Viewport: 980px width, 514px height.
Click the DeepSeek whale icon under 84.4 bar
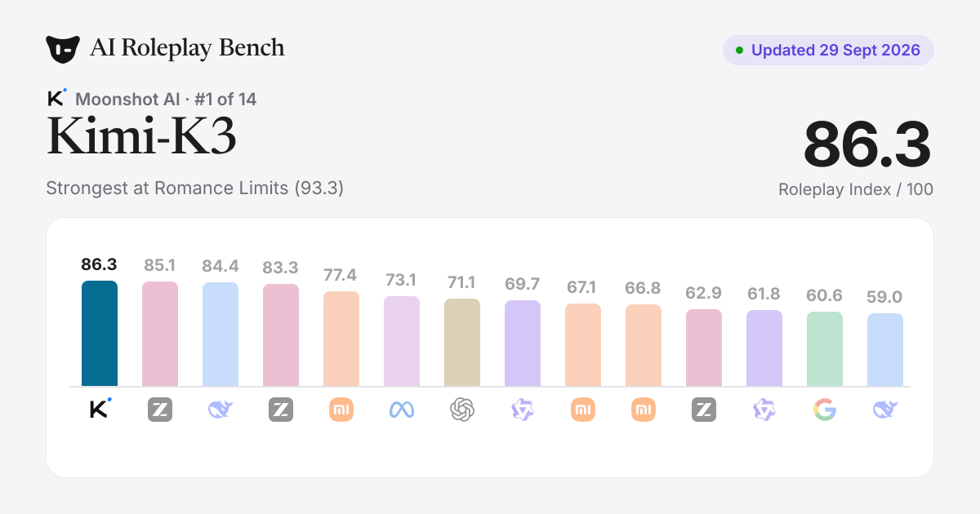220,409
